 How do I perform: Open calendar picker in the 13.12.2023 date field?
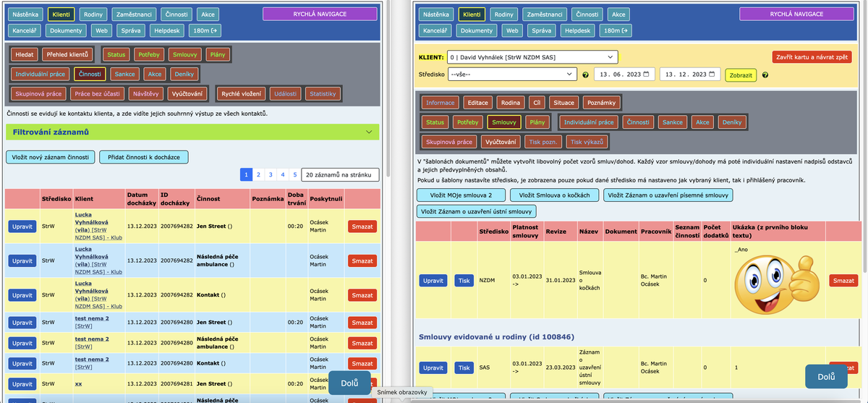tap(714, 75)
